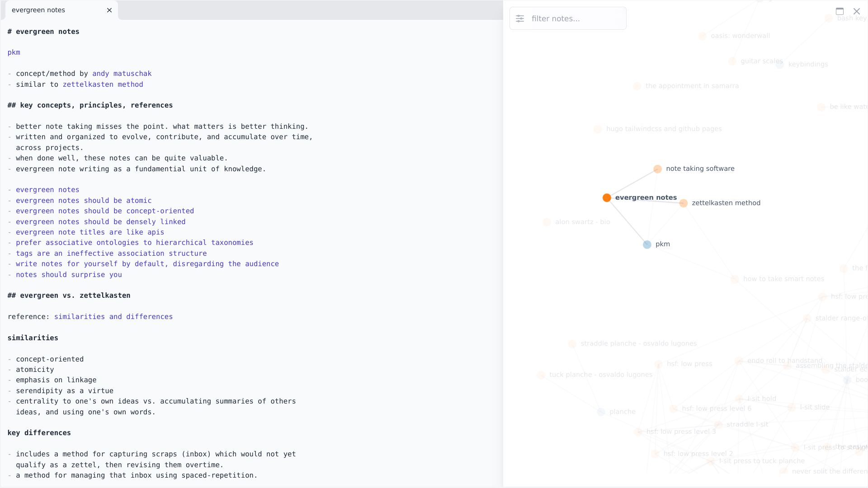Select the alon swartz - bio node
This screenshot has height=488, width=868.
pyautogui.click(x=547, y=222)
